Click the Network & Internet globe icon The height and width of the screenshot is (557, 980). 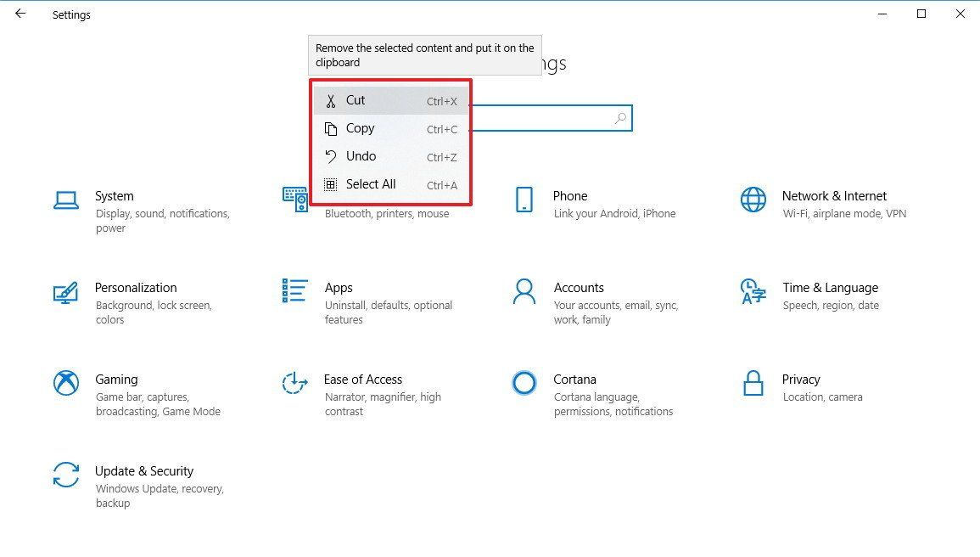(753, 200)
